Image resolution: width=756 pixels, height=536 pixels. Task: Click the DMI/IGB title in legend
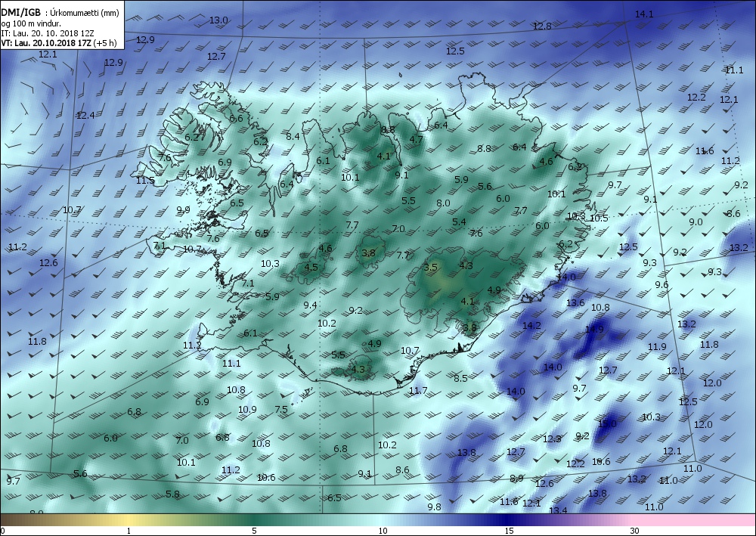[20, 13]
